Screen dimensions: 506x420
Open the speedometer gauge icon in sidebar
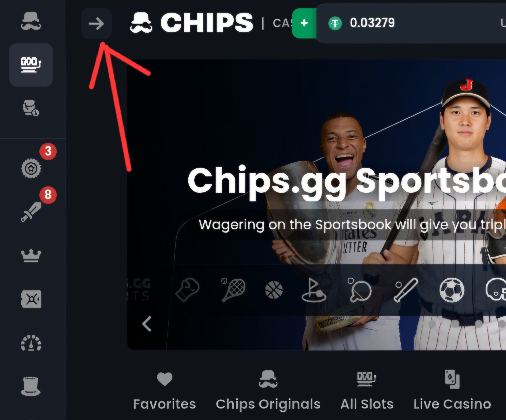click(31, 343)
